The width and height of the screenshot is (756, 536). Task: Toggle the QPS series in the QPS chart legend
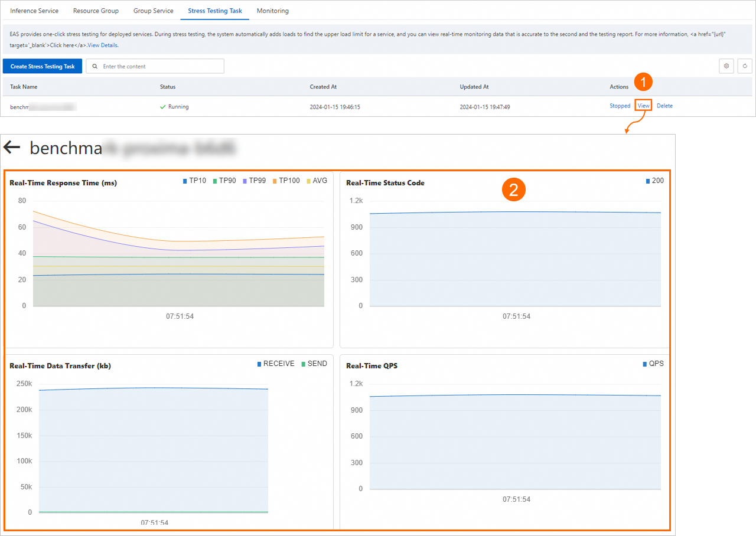coord(653,364)
